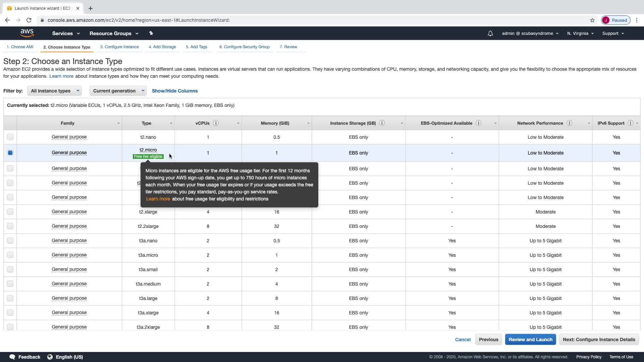Check the t3a.micro row checkbox
This screenshot has height=362, width=644.
10,255
